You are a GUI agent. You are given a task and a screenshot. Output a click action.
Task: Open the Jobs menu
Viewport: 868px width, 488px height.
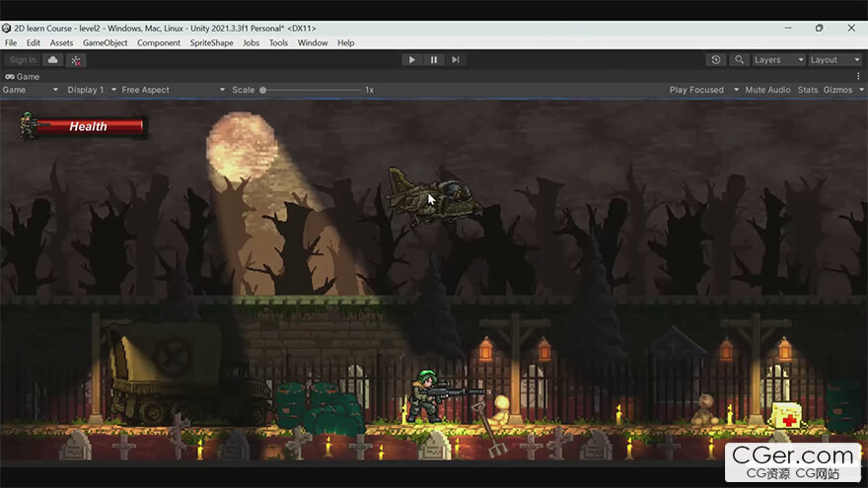pyautogui.click(x=251, y=42)
